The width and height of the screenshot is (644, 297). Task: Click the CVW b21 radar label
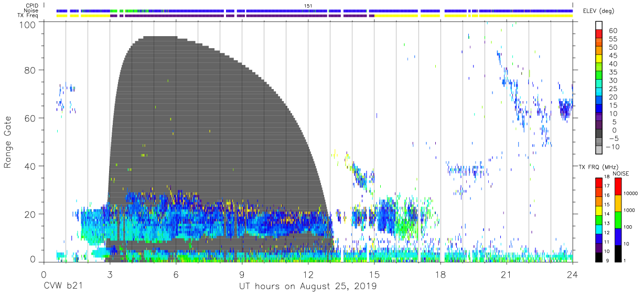pyautogui.click(x=63, y=286)
